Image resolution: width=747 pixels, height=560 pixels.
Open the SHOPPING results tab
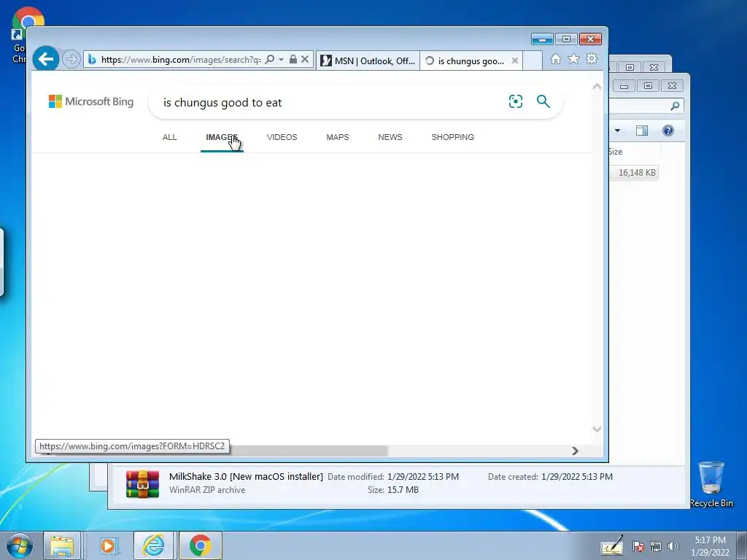pos(452,137)
